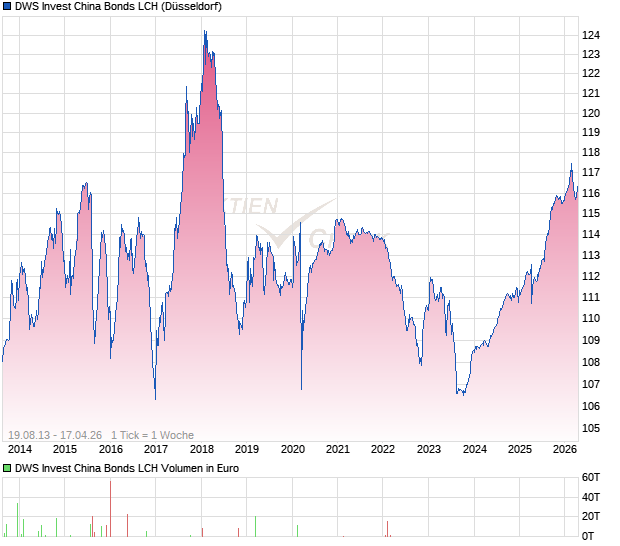
Task: Click the 117 price label on the y-axis
Action: [591, 172]
